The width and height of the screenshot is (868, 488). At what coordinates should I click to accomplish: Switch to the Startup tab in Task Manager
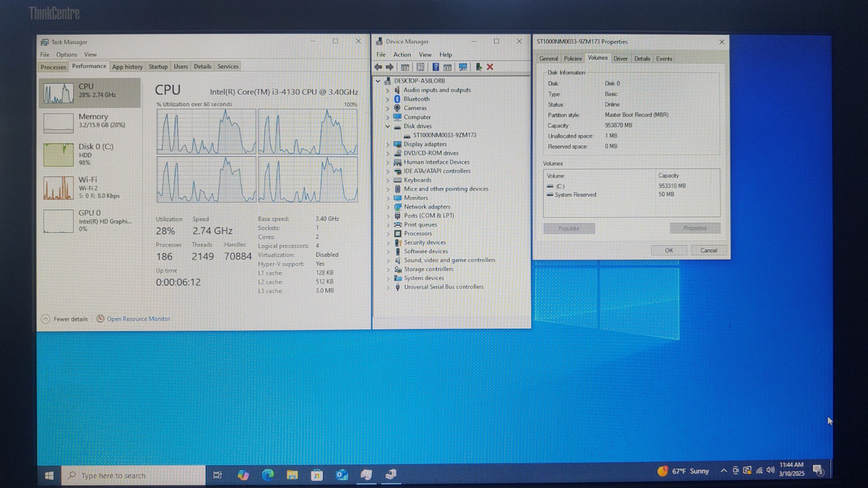coord(158,66)
